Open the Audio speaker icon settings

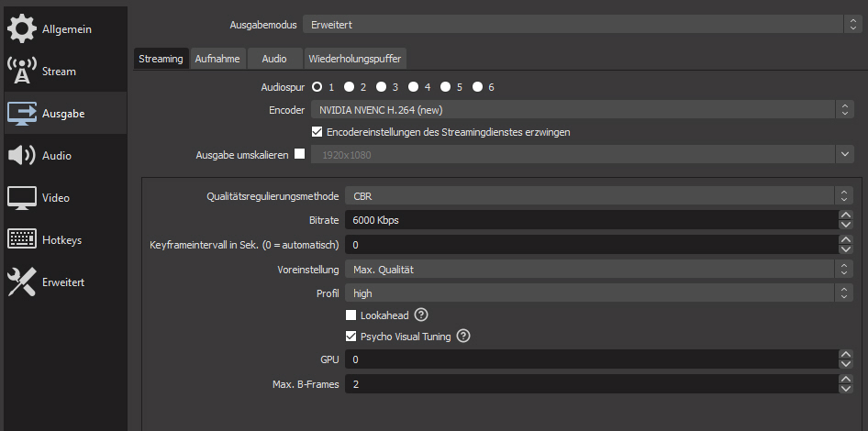tap(22, 155)
